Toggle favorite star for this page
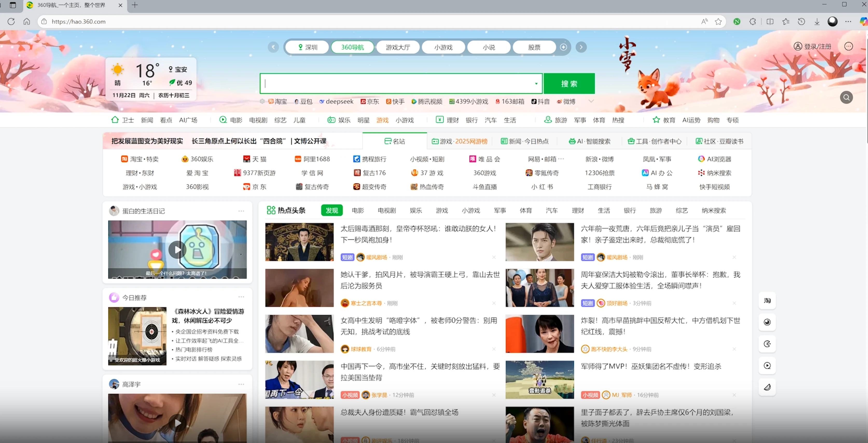868x443 pixels. tap(718, 22)
